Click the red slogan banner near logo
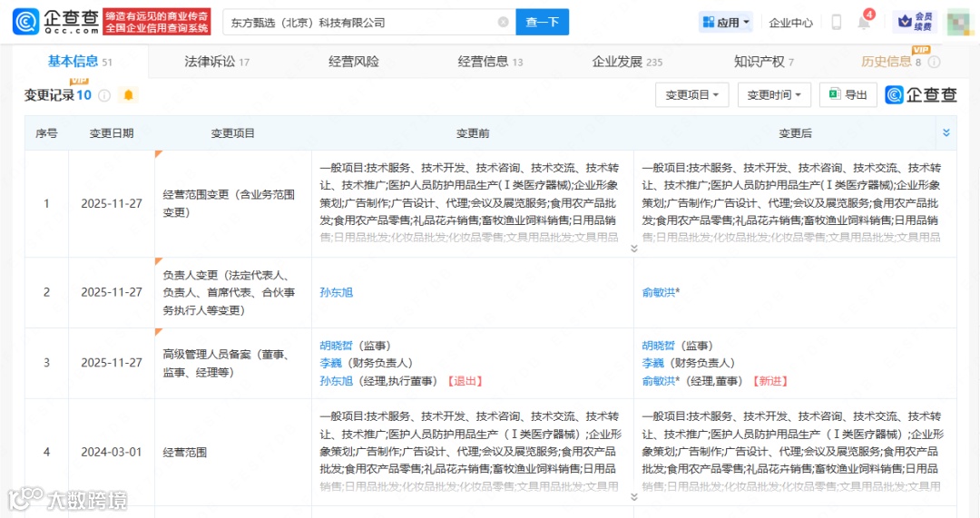 157,22
